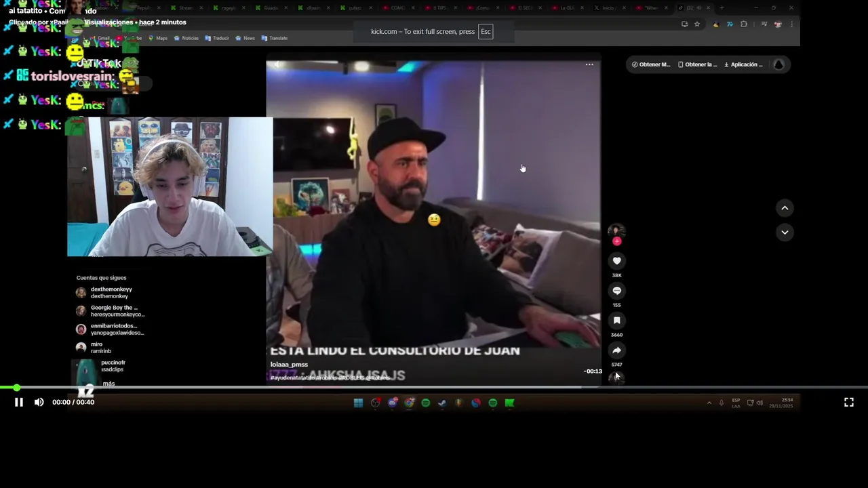Pause the Kick clip playback

(19, 402)
